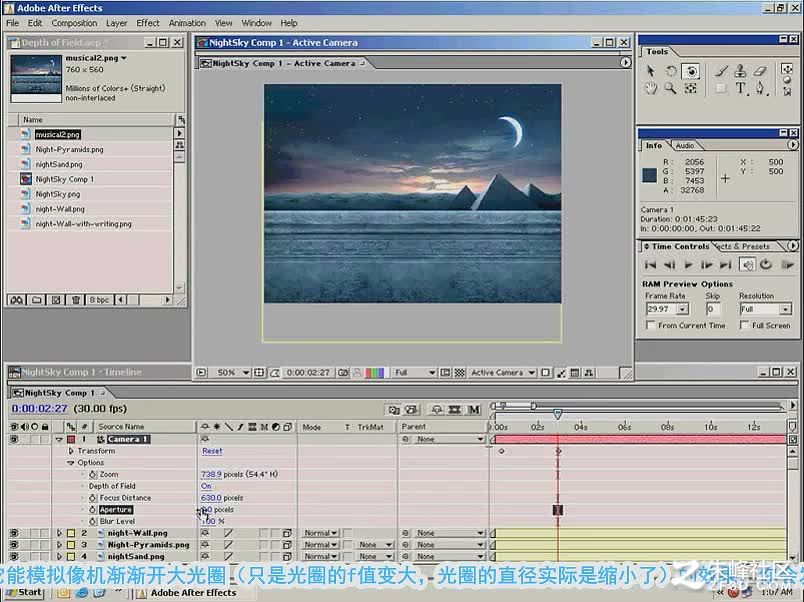Select the Pan Behind tool
The width and height of the screenshot is (804, 602).
(691, 88)
